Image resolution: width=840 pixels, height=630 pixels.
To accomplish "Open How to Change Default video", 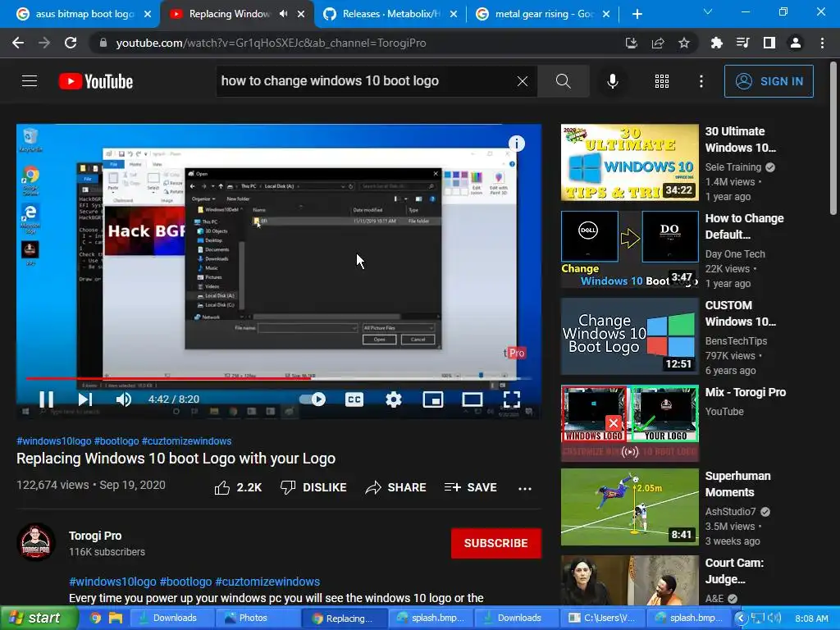I will 744,226.
